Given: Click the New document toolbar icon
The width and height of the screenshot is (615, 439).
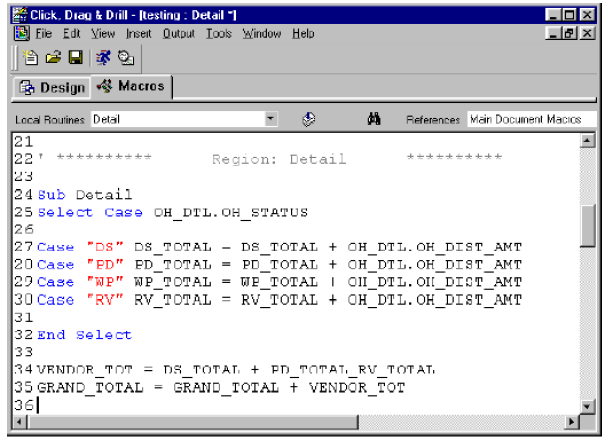Looking at the screenshot, I should pos(31,58).
